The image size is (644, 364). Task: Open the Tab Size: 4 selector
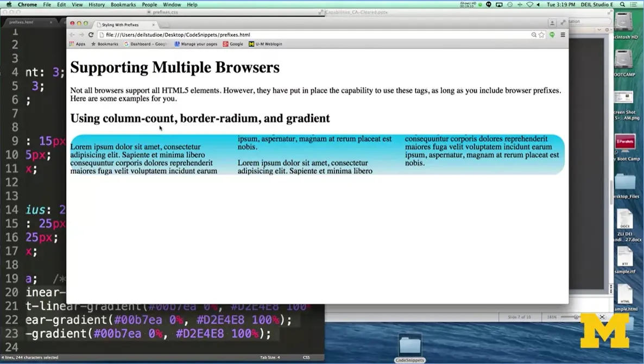coord(270,357)
